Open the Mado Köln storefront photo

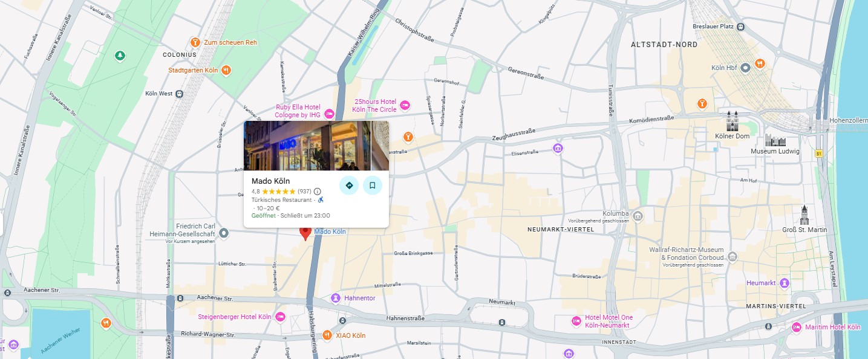[x=307, y=146]
